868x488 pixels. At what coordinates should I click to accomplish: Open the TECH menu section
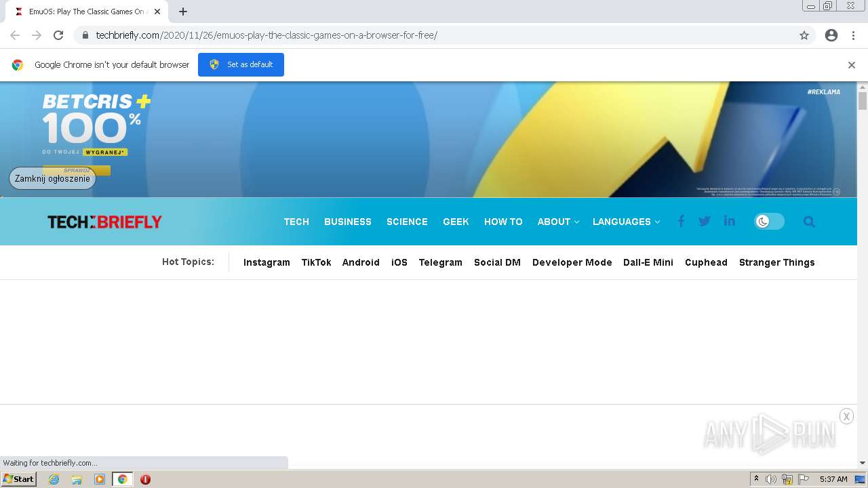[296, 222]
